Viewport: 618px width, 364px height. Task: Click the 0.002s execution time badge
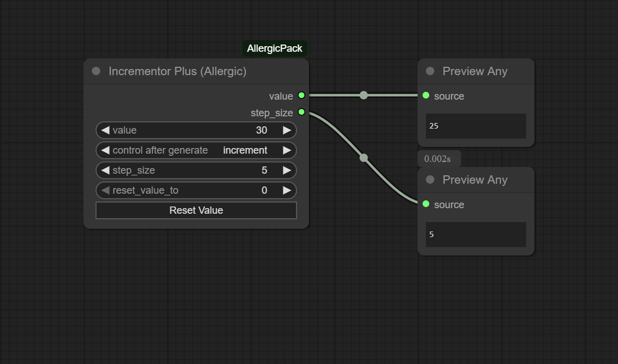coord(439,159)
